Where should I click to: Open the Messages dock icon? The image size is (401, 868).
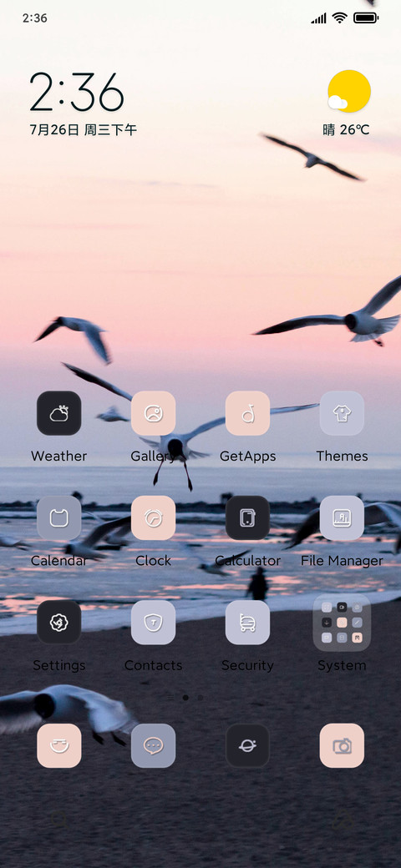(x=154, y=745)
